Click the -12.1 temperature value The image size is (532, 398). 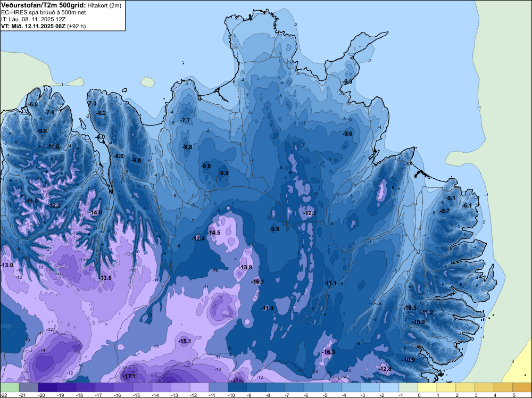click(310, 213)
